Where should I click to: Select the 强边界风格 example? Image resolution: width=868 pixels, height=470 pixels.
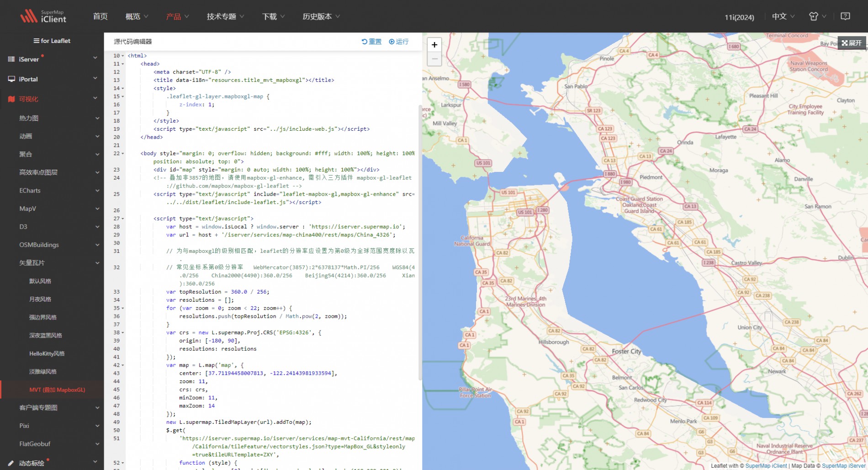[43, 317]
